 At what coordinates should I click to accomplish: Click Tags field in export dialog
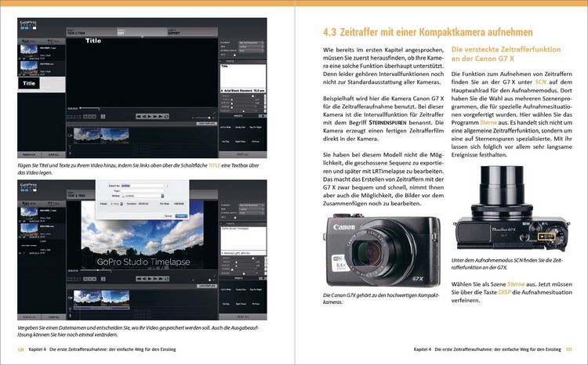tap(143, 191)
